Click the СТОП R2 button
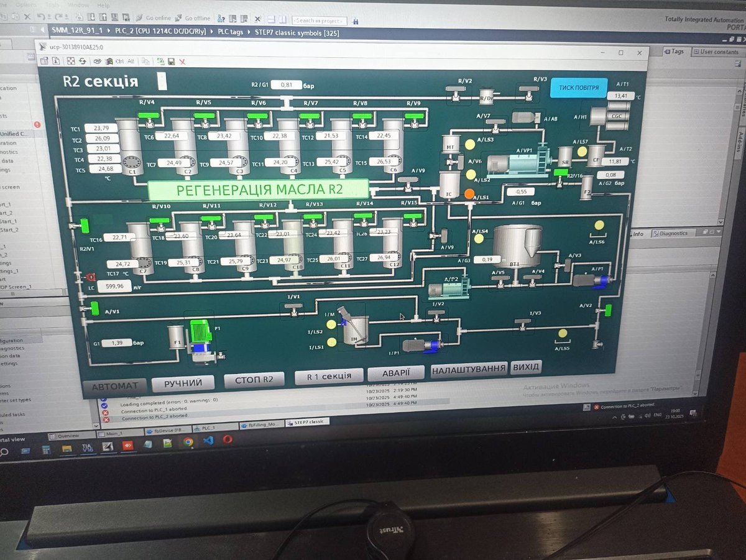The image size is (746, 560). (x=254, y=380)
